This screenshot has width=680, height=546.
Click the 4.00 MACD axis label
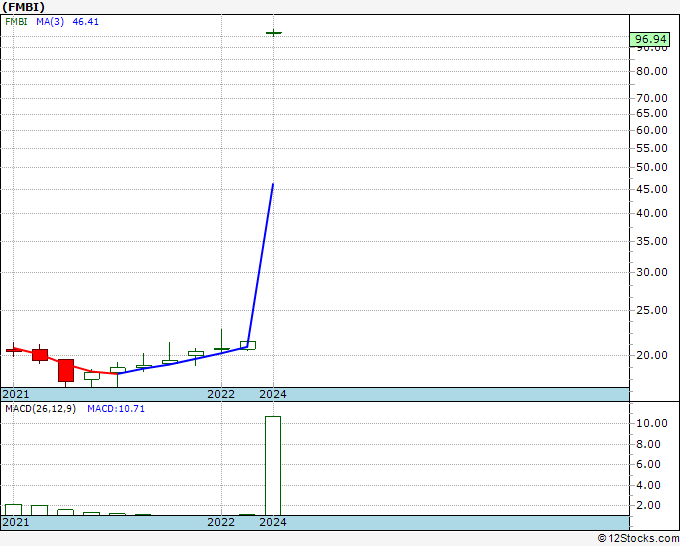648,485
